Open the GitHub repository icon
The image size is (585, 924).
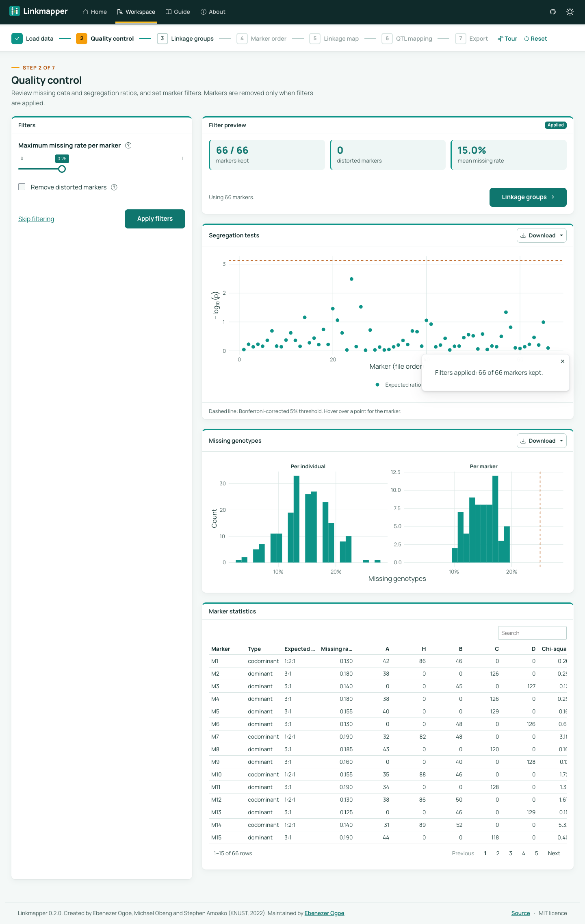pyautogui.click(x=553, y=12)
